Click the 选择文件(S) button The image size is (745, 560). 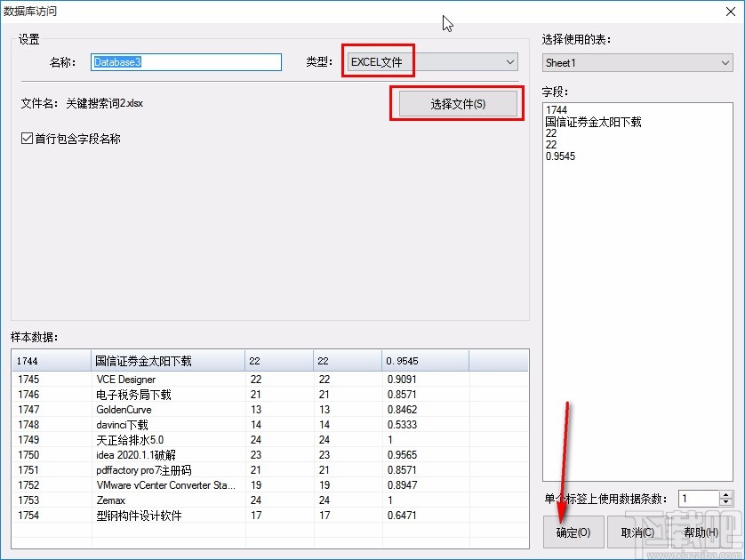pos(458,104)
